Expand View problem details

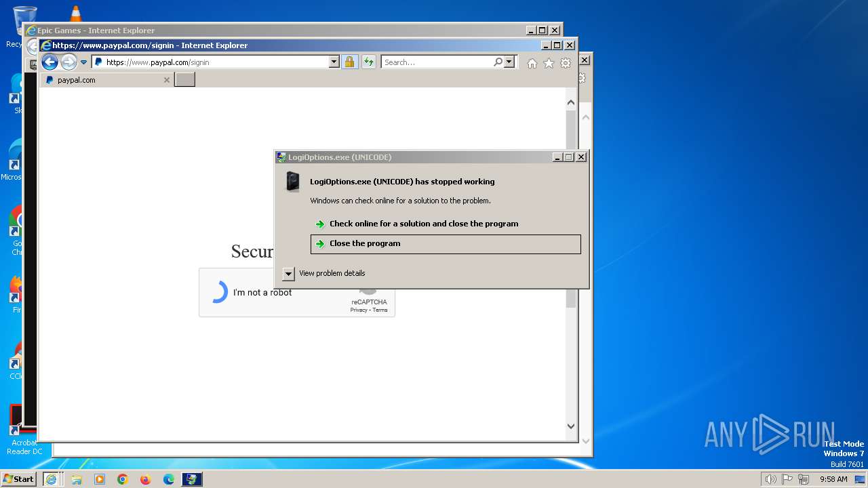[x=324, y=273]
